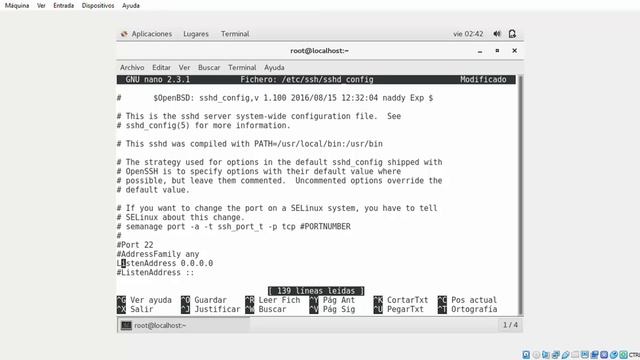Viewport: 640px width, 360px height.
Task: Click the 'Justificar' shortcut label in nano
Action: pos(217,309)
